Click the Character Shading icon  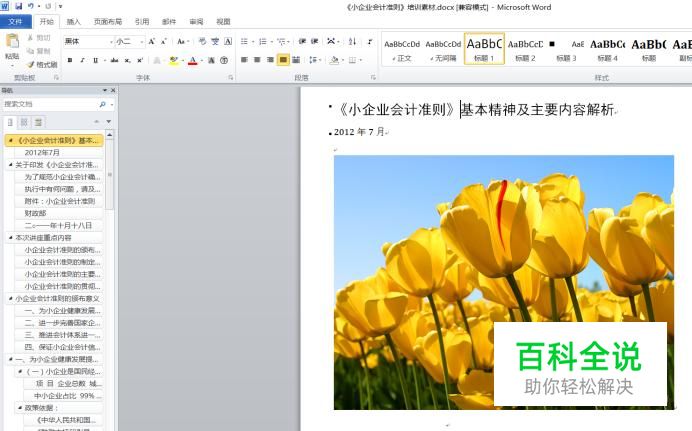pos(211,60)
